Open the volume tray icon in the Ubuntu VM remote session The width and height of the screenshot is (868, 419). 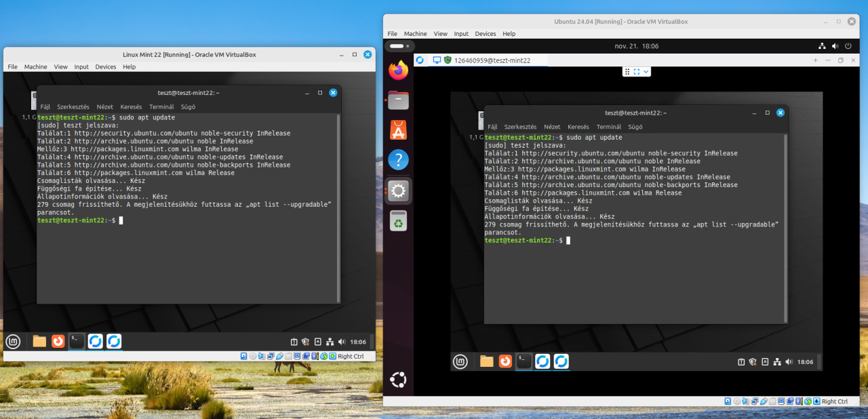click(788, 362)
